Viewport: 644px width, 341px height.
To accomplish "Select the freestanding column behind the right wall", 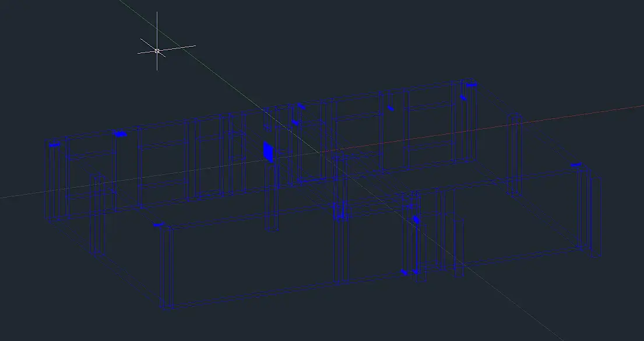I will click(514, 155).
